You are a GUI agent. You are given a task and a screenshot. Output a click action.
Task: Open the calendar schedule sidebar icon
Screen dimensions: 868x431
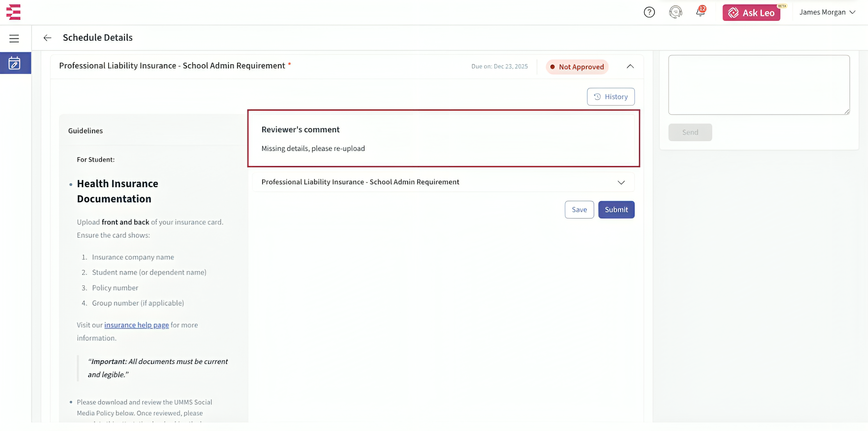point(15,63)
